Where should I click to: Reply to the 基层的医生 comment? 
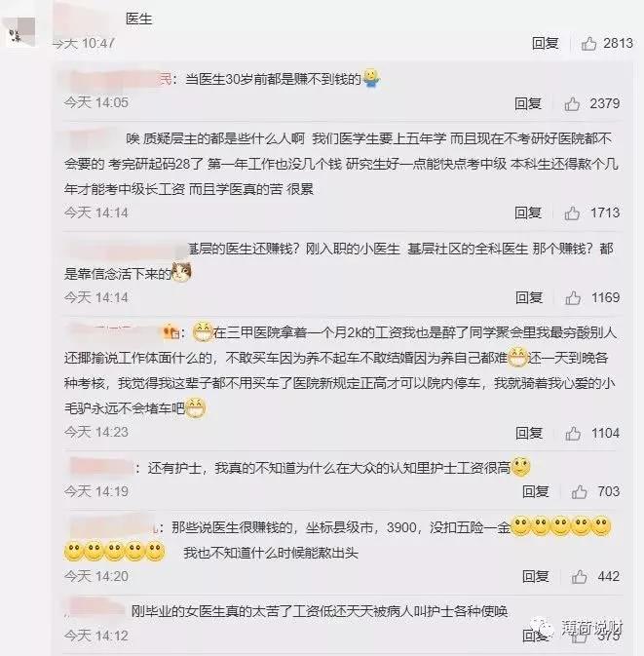529,298
